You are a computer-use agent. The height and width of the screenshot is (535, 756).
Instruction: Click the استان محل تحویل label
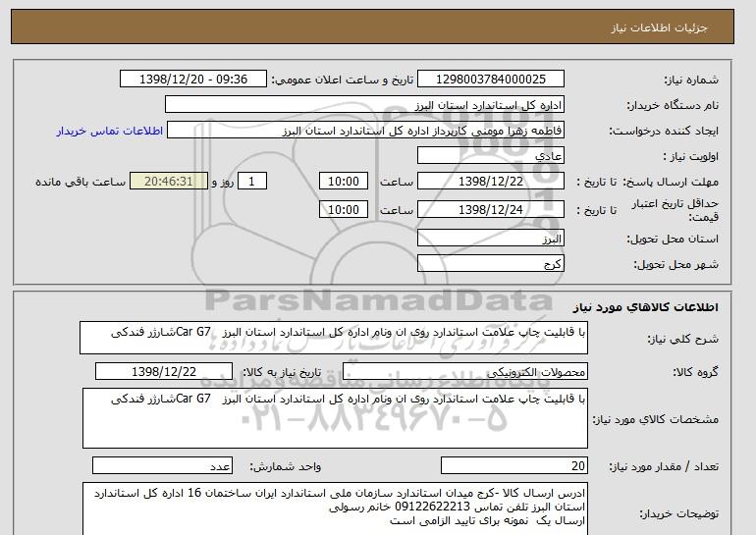(673, 240)
